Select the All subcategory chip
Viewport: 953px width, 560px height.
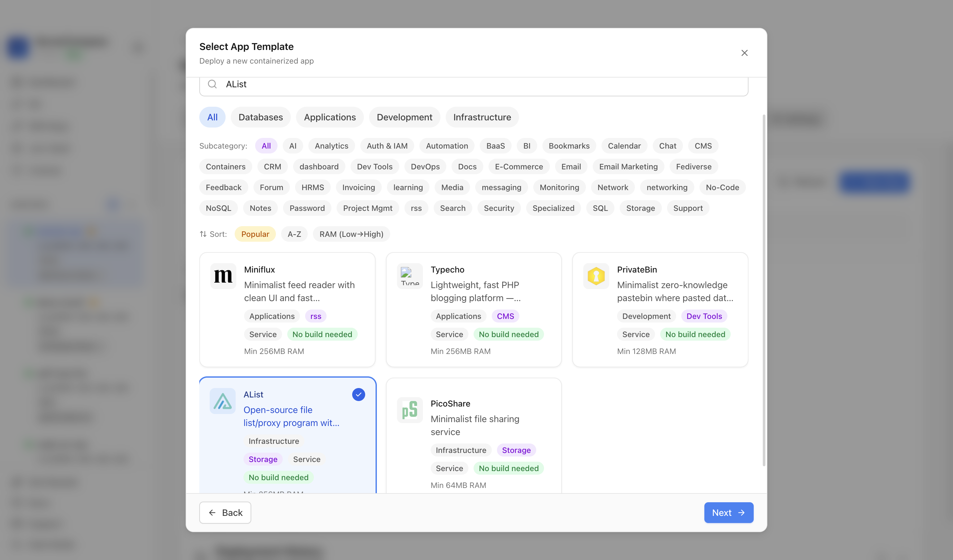pyautogui.click(x=266, y=146)
